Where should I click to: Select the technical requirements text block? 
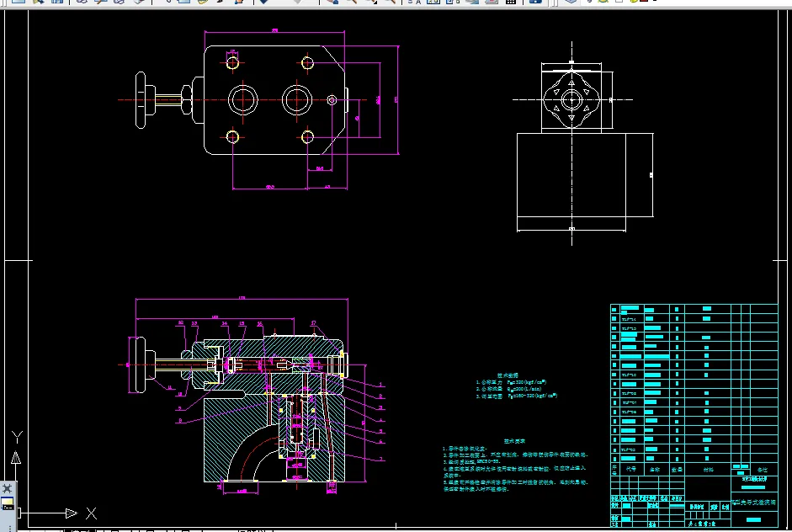516,465
